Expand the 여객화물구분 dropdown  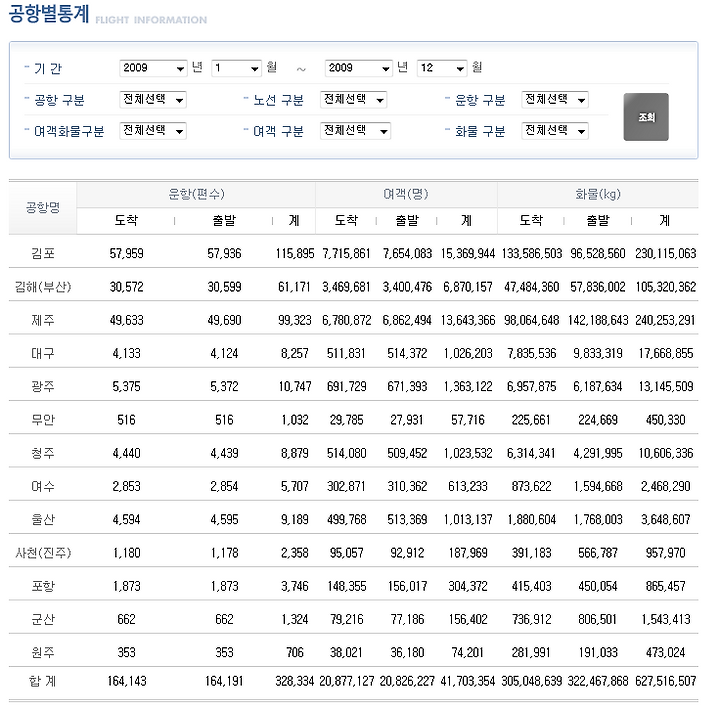(x=153, y=131)
